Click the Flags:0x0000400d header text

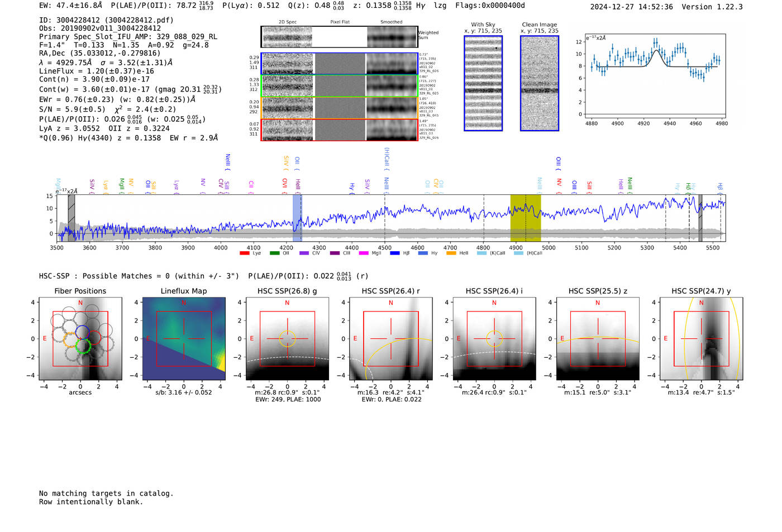[x=490, y=6]
